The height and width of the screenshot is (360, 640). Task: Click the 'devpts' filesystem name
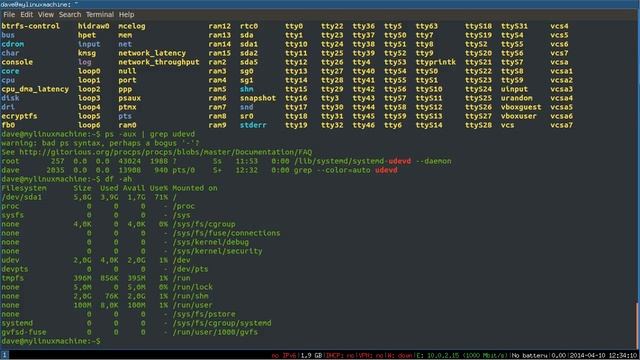[15, 269]
